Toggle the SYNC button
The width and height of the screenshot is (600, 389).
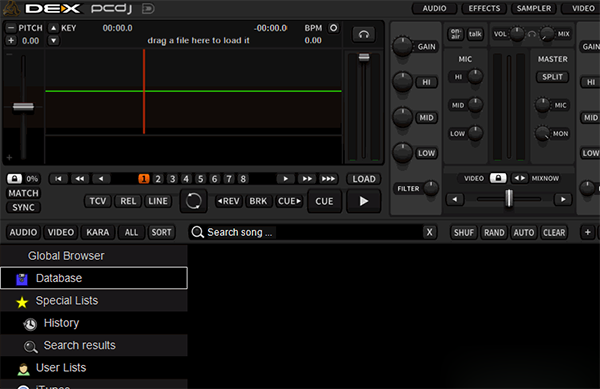pos(23,207)
